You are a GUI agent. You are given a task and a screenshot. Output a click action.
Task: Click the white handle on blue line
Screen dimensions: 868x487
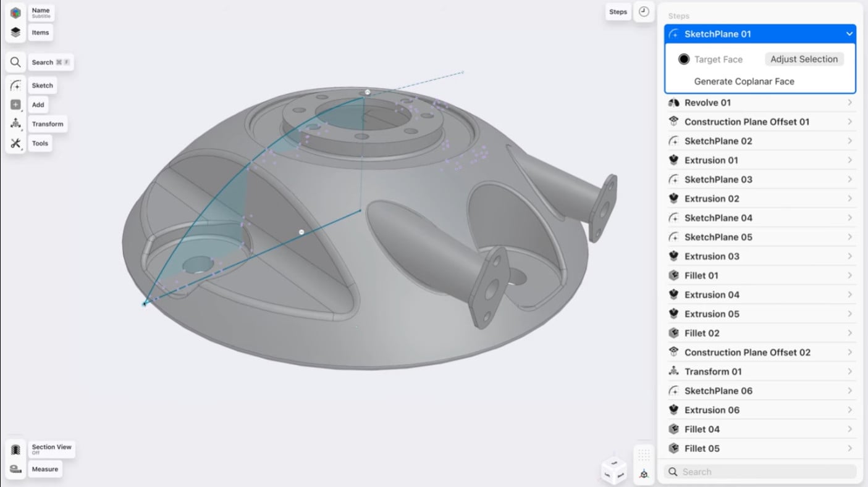301,232
